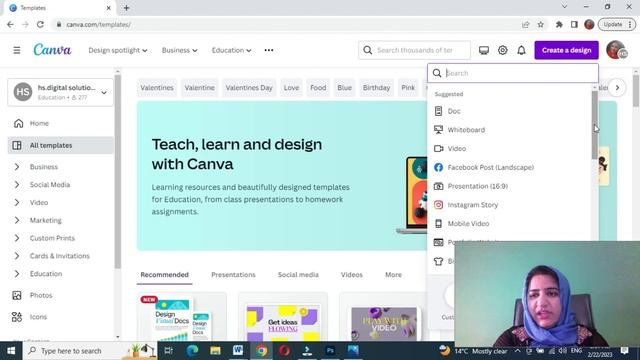Switch to the Presentations tab
The height and width of the screenshot is (360, 640).
[x=233, y=275]
